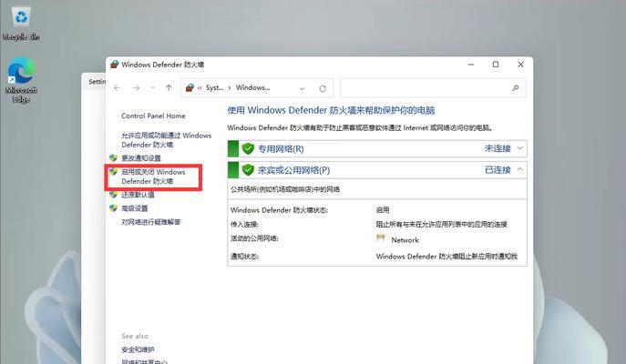Click the Network bench icon

click(x=381, y=238)
